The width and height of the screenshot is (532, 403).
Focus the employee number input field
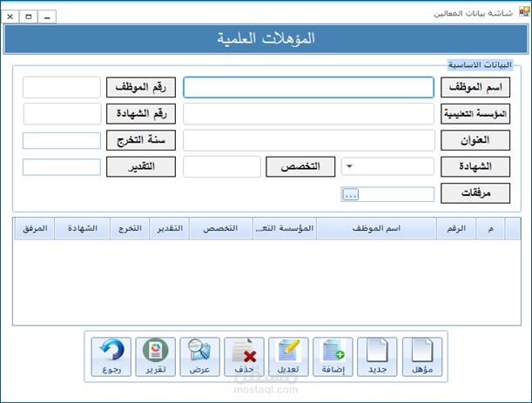click(x=62, y=87)
